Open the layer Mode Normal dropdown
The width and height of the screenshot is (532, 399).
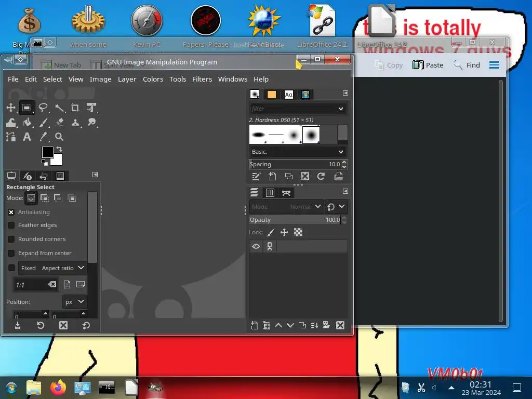(x=286, y=207)
